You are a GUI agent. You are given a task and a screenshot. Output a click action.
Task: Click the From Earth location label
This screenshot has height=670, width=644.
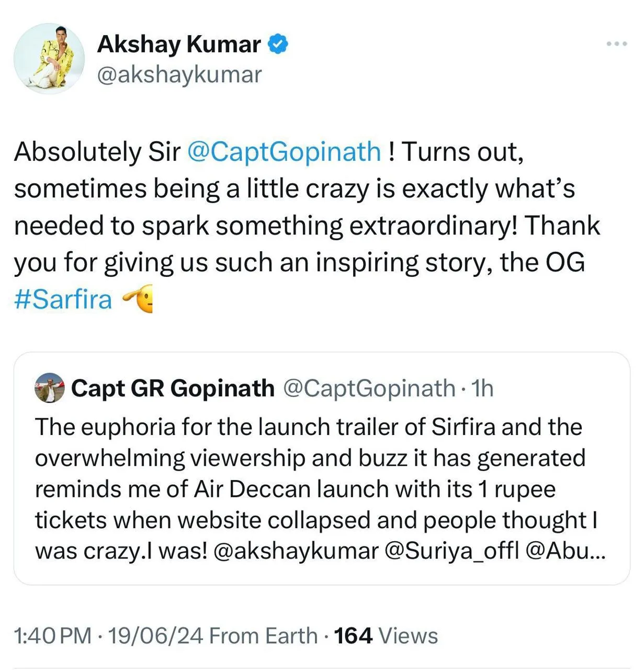pyautogui.click(x=263, y=636)
